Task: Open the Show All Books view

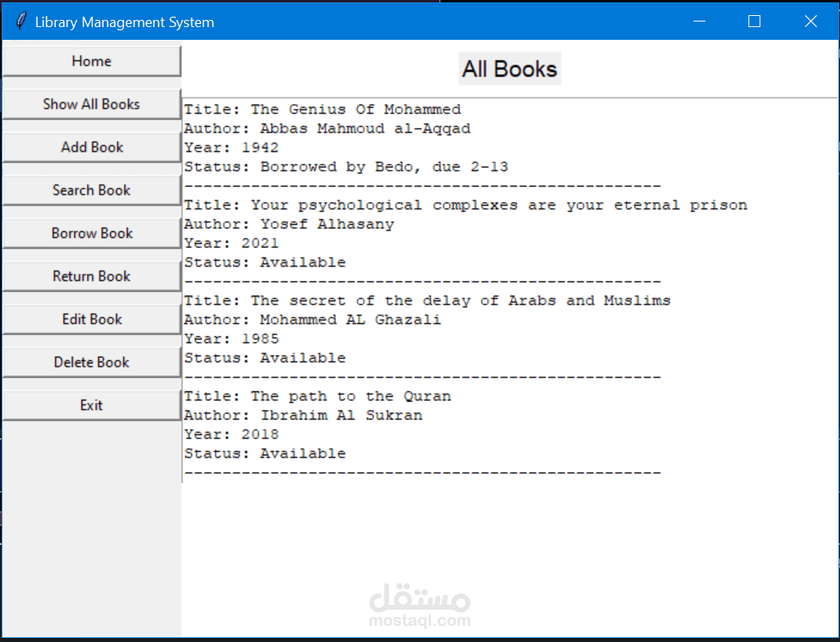Action: tap(92, 104)
